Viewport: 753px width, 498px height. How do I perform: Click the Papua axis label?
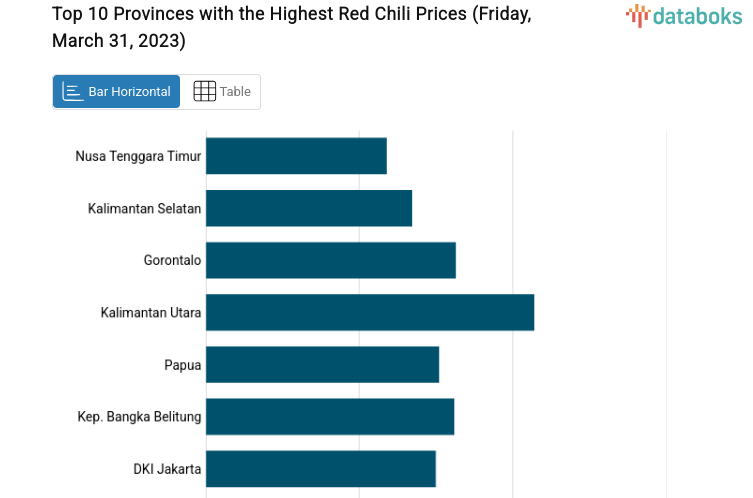[183, 364]
